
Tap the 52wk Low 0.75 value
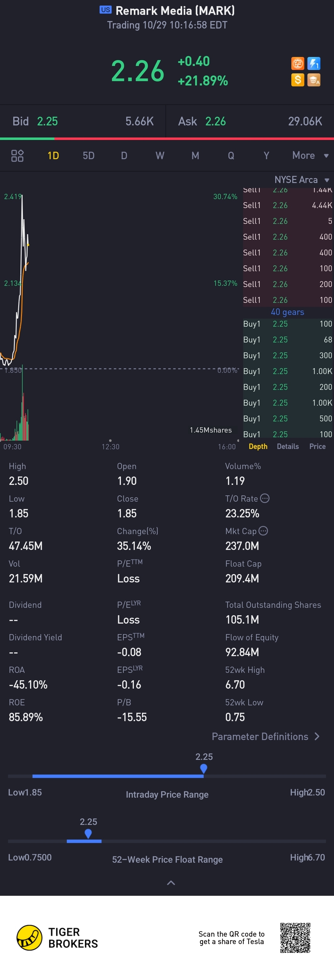[235, 717]
